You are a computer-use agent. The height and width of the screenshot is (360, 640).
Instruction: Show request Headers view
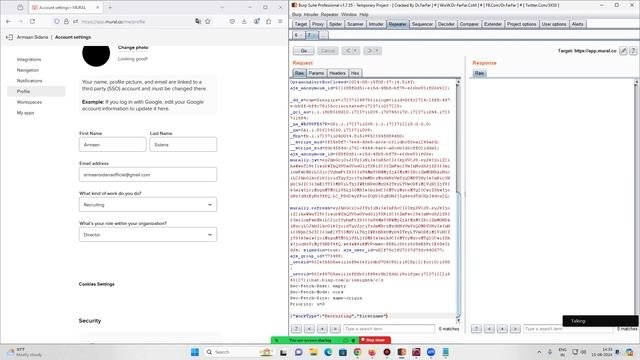338,73
